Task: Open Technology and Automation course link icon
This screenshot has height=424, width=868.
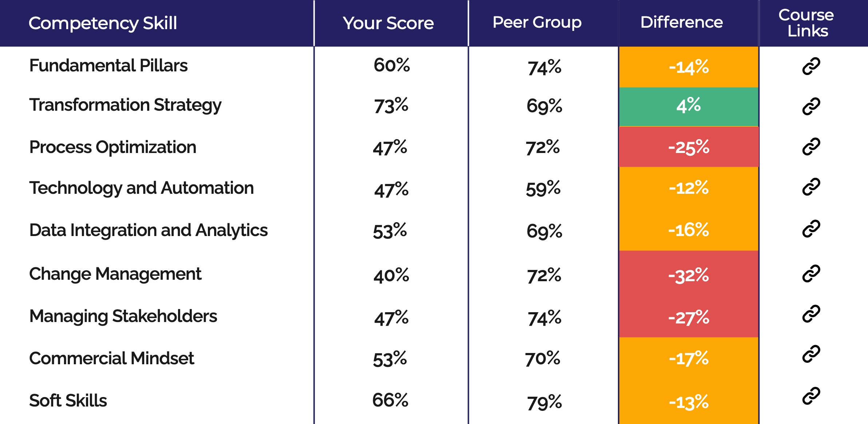Action: (811, 187)
